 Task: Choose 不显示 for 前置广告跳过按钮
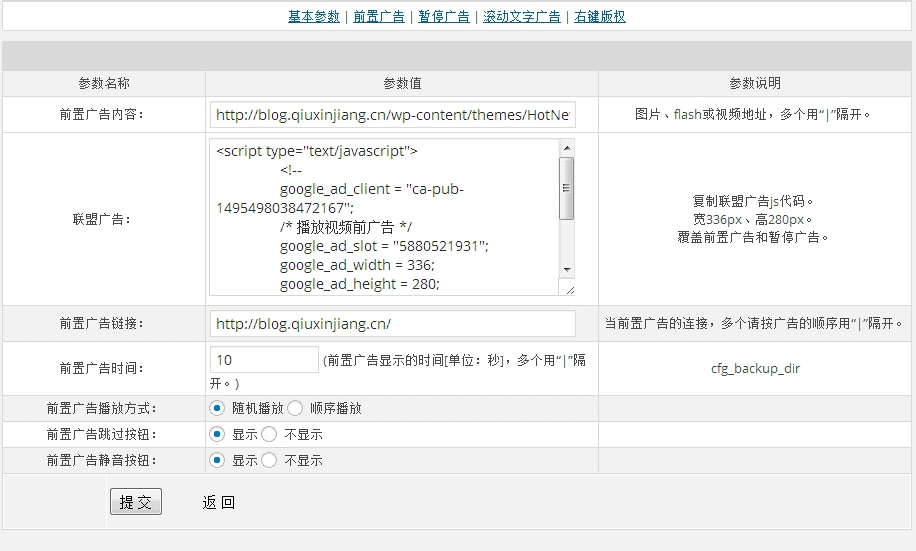269,434
